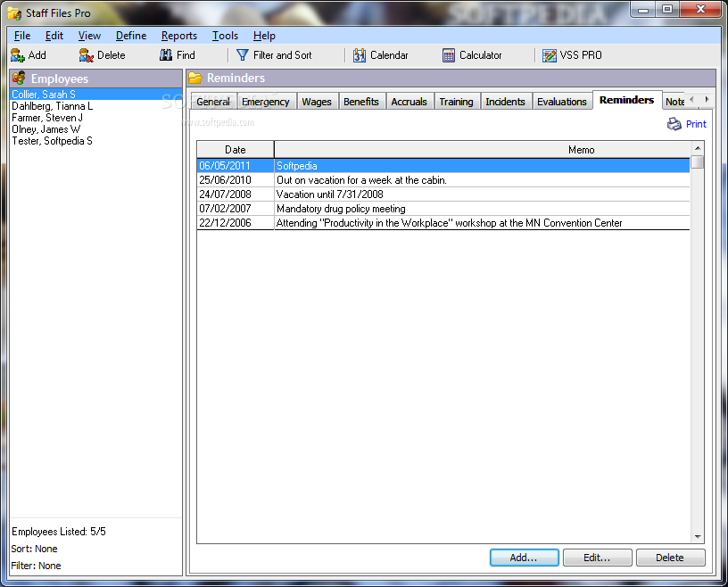
Task: Select the 07/02/2007 reminder date cell
Action: 236,209
